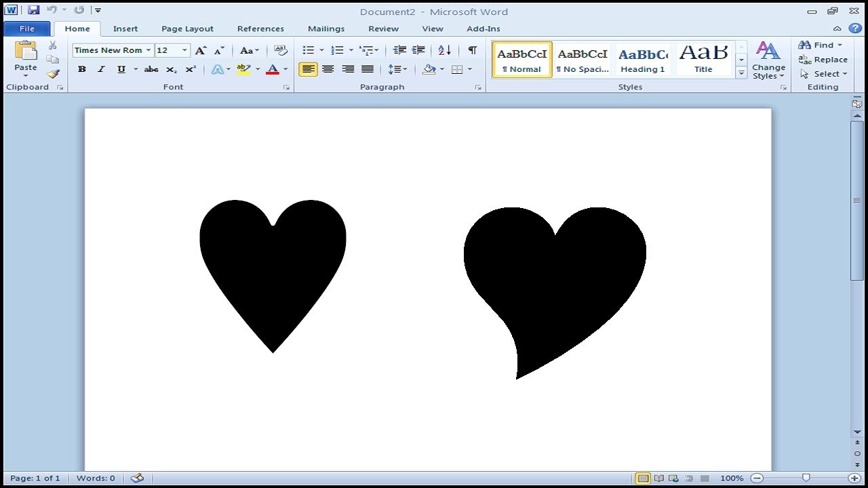Toggle show paragraph marks

click(x=472, y=49)
